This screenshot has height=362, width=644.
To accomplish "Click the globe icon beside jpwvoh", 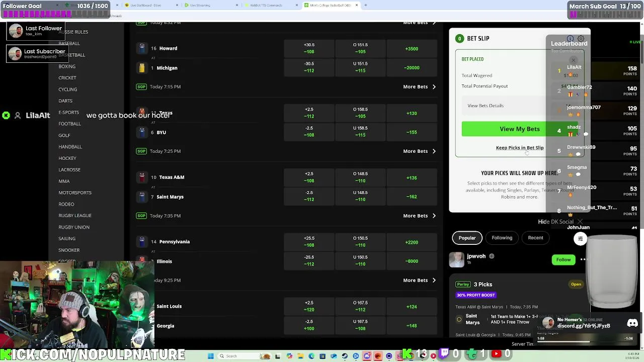I will pos(492,256).
